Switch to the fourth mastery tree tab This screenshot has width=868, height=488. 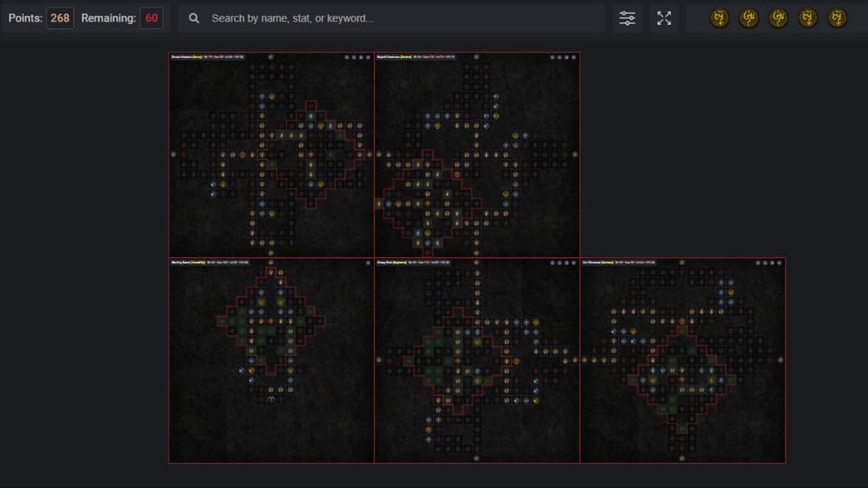(808, 17)
